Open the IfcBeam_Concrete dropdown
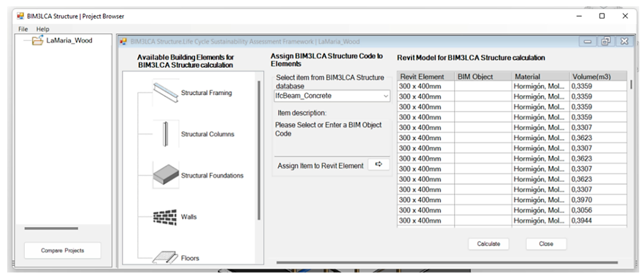This screenshot has height=279, width=644. tap(386, 96)
